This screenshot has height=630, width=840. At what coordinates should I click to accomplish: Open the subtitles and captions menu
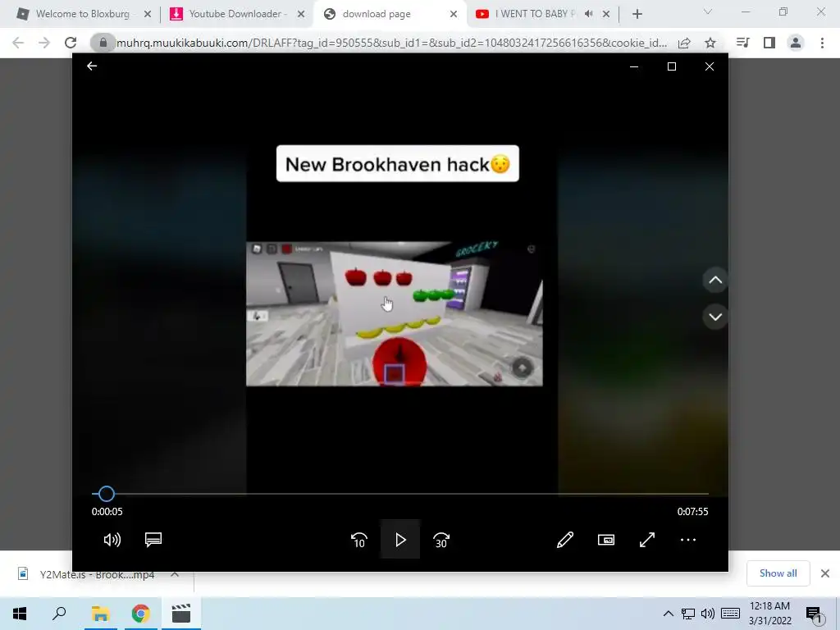[x=153, y=540]
